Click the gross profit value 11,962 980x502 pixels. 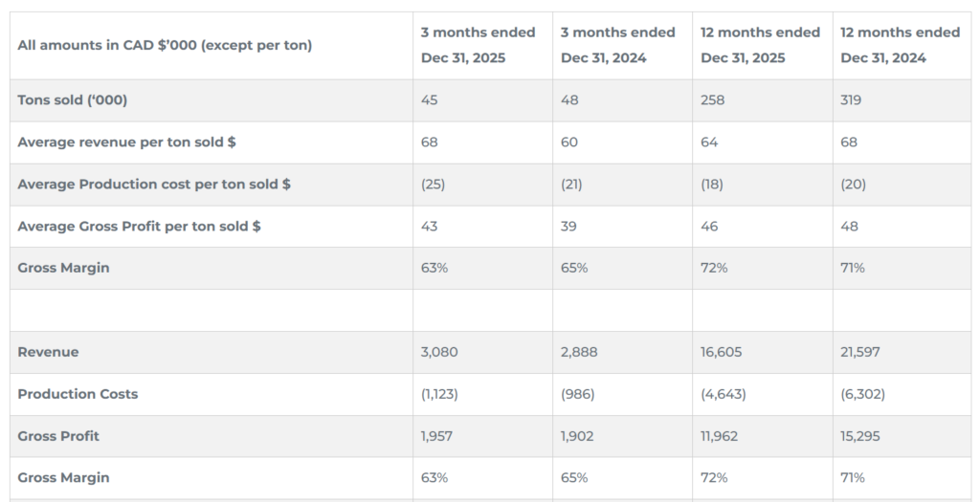coord(722,436)
